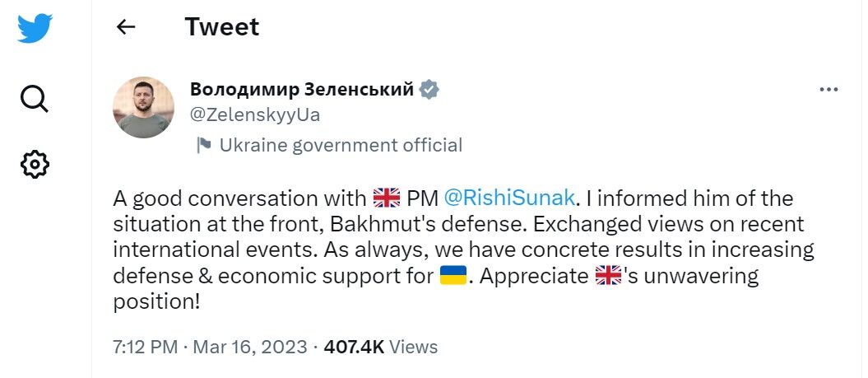Screen dimensions: 868x378
Task: Open Zelenskyy's profile picture
Action: 144,107
